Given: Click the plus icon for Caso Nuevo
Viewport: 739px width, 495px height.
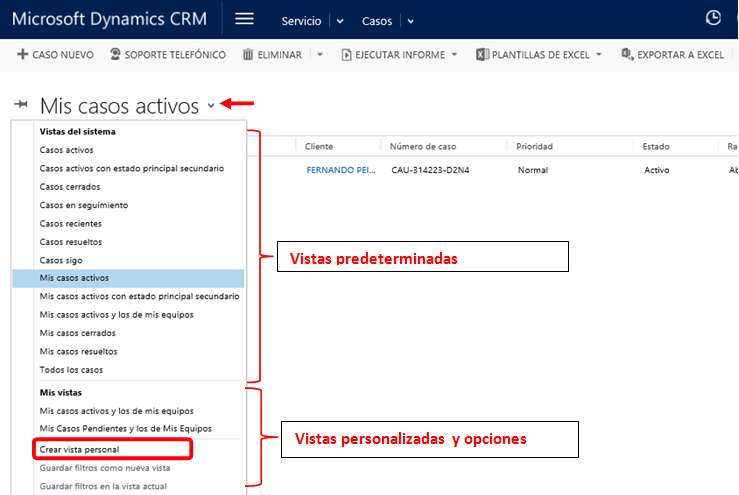Looking at the screenshot, I should tap(22, 54).
